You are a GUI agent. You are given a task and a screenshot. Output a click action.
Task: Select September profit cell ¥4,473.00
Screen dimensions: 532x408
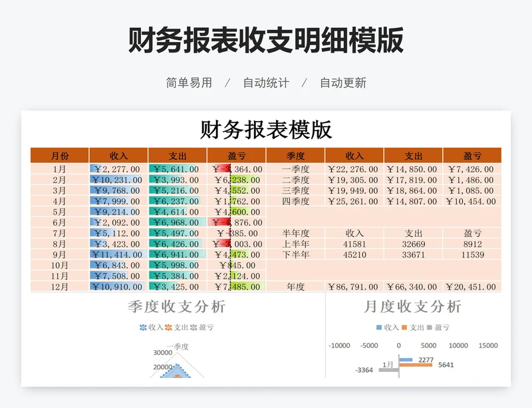tap(237, 254)
